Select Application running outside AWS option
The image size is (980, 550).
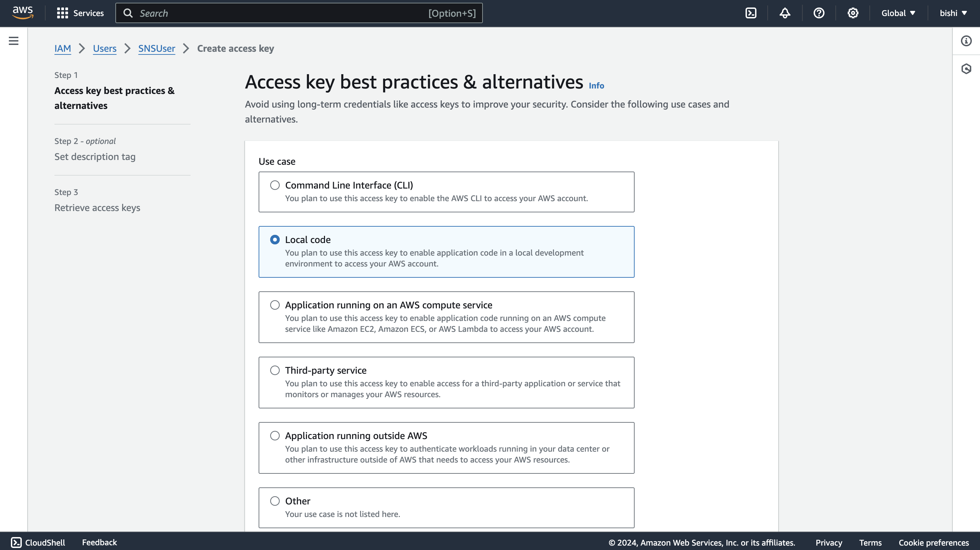pos(274,436)
